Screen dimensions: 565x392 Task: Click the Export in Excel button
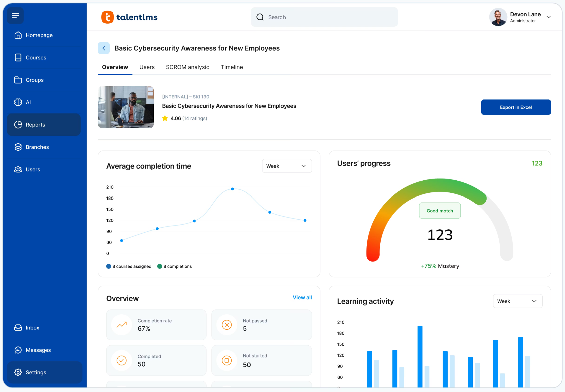pyautogui.click(x=516, y=107)
